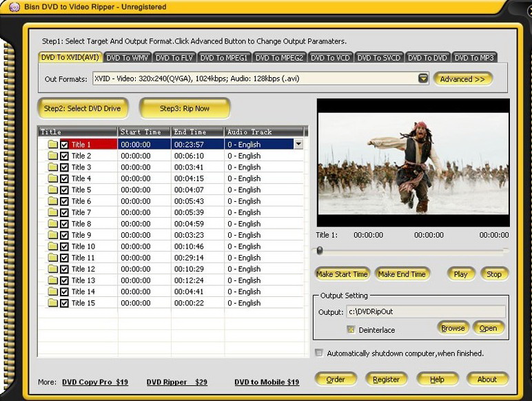Uncheck the Title 5 checkbox
The width and height of the screenshot is (532, 401).
point(64,190)
